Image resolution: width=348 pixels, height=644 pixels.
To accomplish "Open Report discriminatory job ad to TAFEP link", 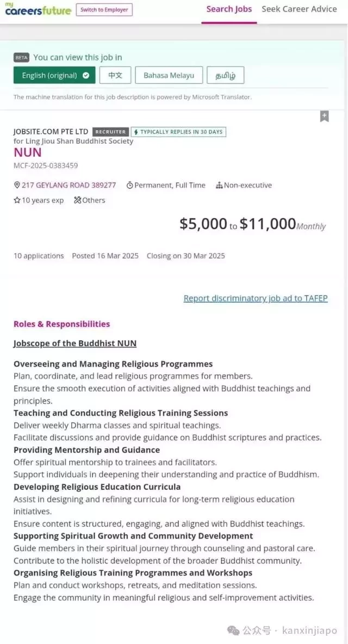I will tap(256, 298).
